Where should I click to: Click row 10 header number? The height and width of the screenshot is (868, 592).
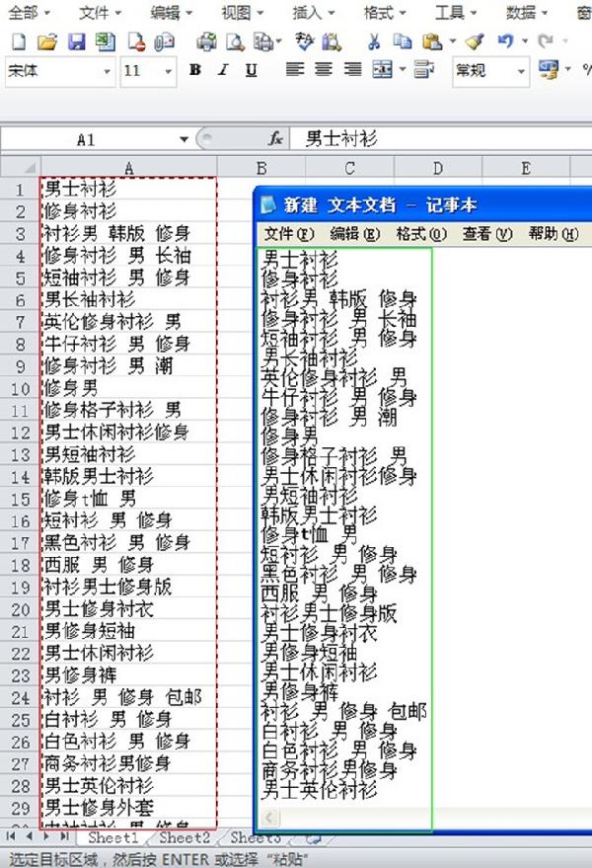pos(19,387)
